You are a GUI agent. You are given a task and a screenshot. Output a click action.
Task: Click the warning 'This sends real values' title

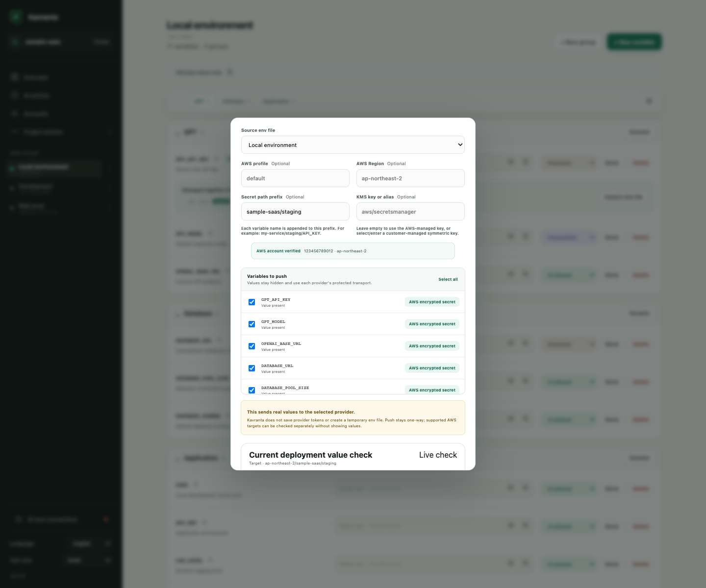pyautogui.click(x=301, y=412)
